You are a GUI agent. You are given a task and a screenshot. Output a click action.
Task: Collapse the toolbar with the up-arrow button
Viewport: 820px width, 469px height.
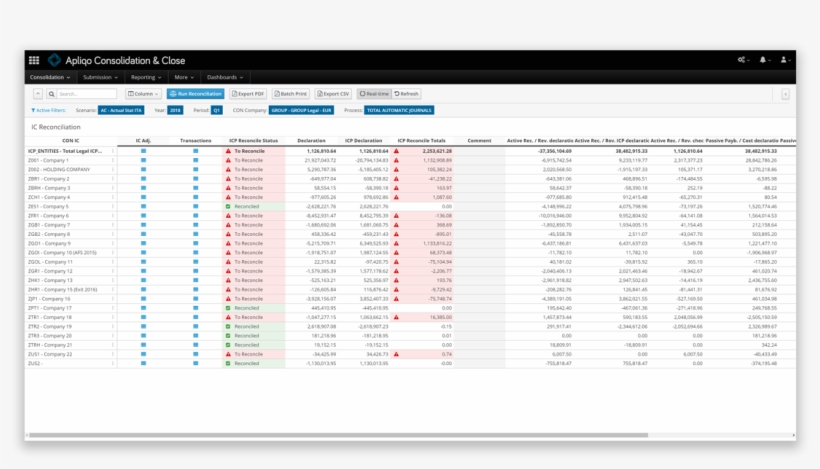(38, 94)
